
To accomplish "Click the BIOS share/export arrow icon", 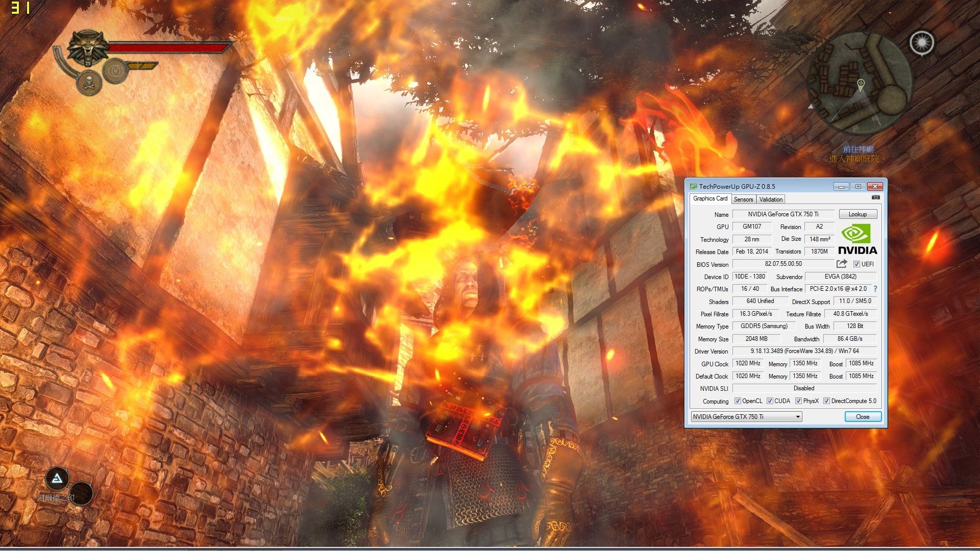I will tap(842, 264).
